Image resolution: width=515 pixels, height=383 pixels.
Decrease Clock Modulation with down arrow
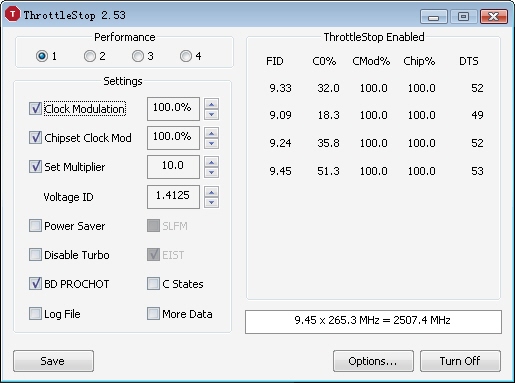(x=211, y=114)
